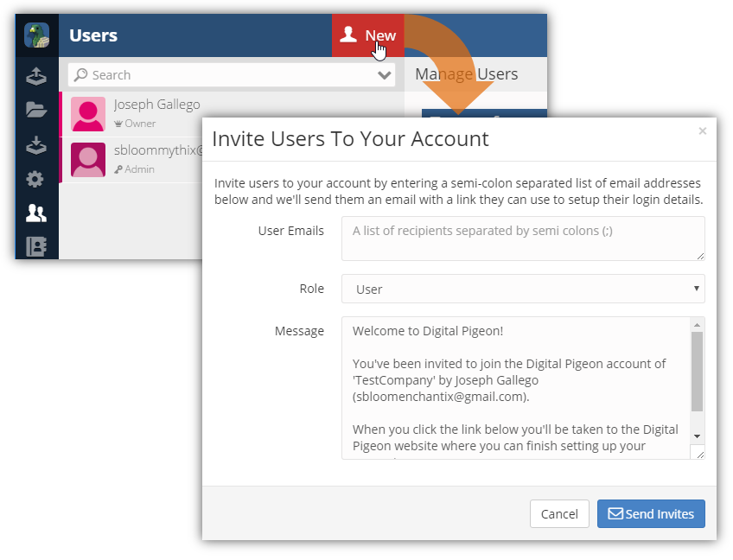This screenshot has height=560, width=733.
Task: Click the User Emails recipients field
Action: pyautogui.click(x=523, y=239)
